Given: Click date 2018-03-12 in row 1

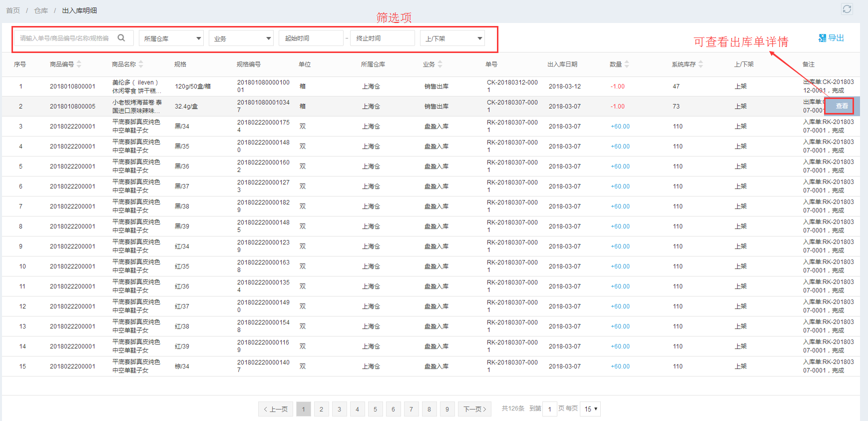Looking at the screenshot, I should coord(565,86).
